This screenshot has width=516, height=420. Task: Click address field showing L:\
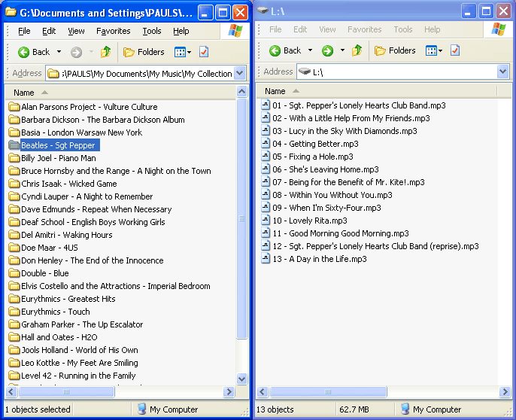pos(403,72)
